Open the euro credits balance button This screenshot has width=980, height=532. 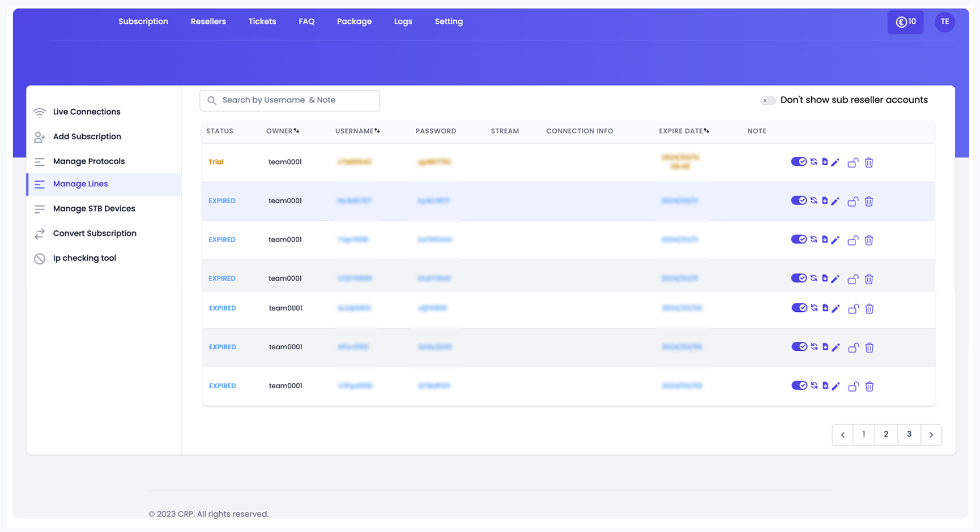[x=905, y=22]
